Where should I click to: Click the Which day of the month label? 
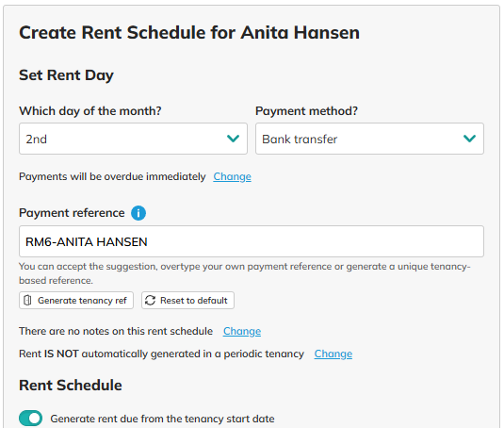click(x=90, y=111)
